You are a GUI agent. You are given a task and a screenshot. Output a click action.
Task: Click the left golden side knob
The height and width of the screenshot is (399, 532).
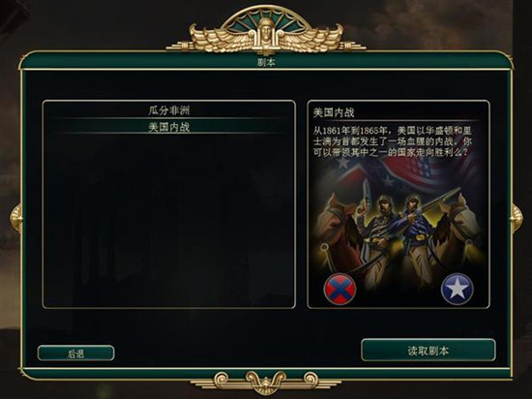tap(15, 218)
